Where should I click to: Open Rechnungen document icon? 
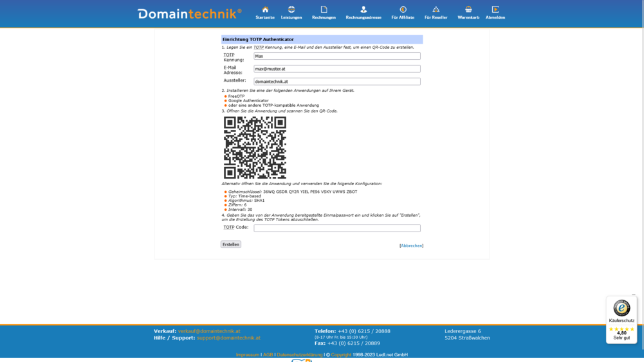coord(324,10)
